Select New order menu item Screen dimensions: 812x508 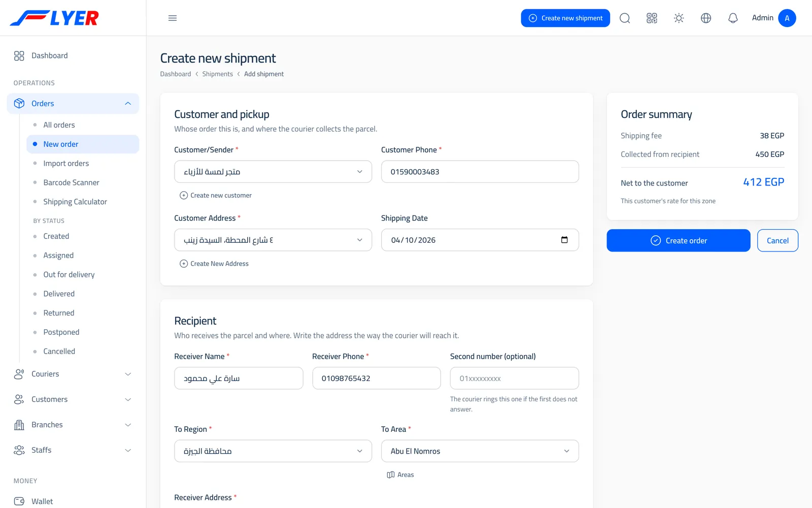83,144
